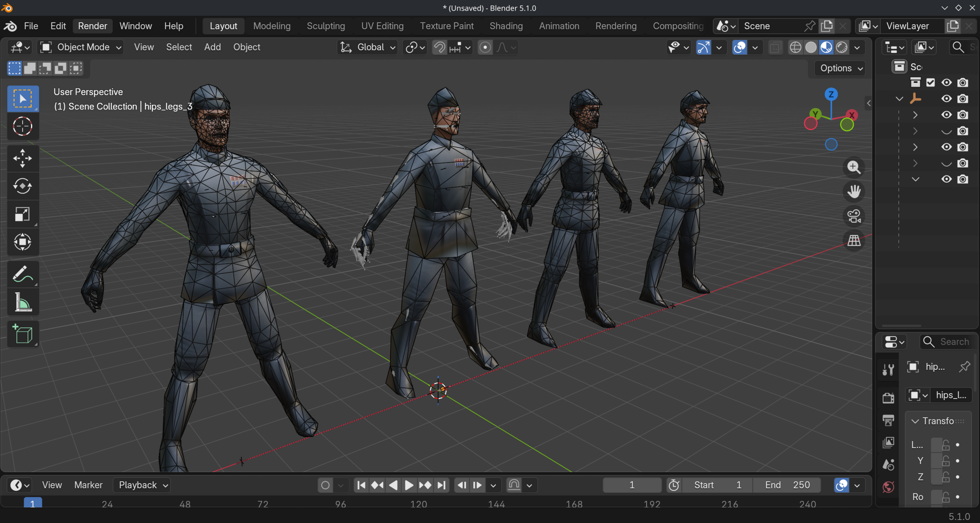Jump to the first frame
This screenshot has height=523, width=980.
361,485
